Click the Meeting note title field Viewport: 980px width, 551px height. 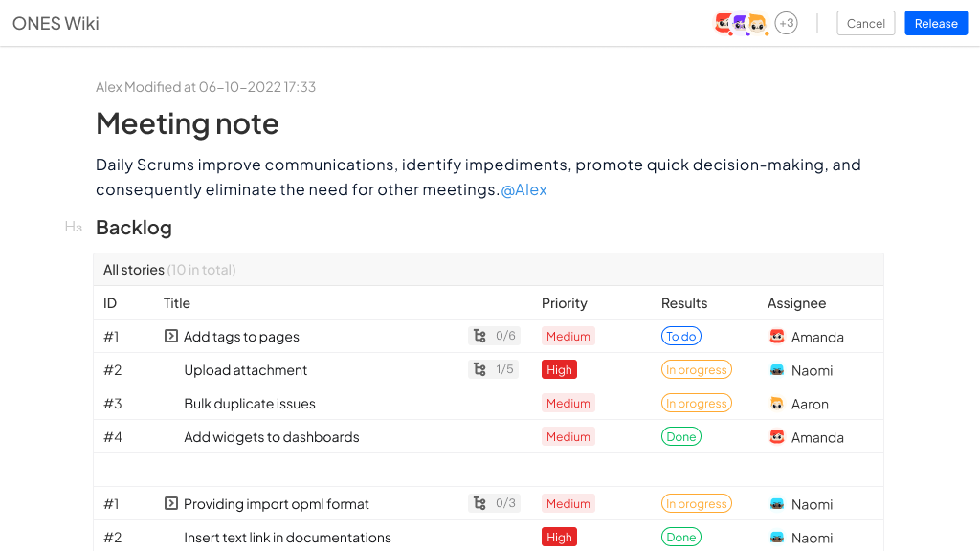pos(188,123)
